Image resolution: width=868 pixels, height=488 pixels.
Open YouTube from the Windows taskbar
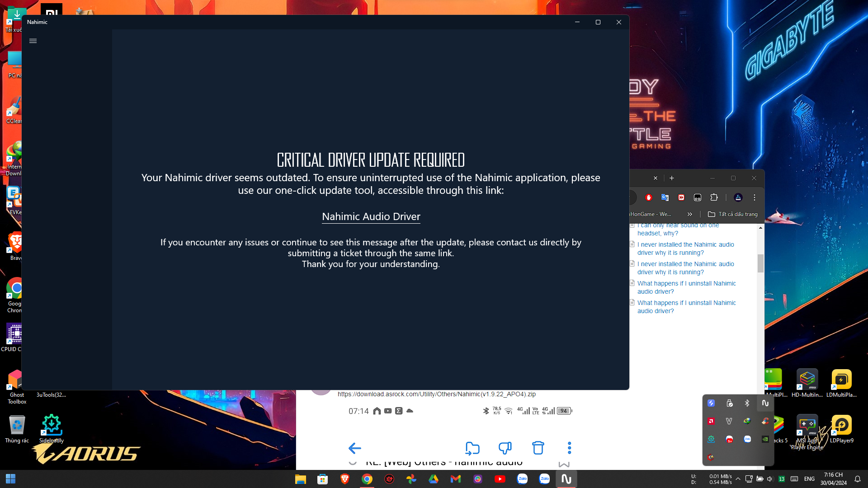pyautogui.click(x=500, y=479)
